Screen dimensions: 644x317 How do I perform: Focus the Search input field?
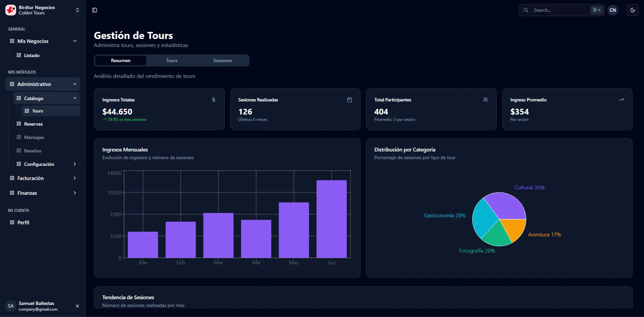[x=560, y=10]
